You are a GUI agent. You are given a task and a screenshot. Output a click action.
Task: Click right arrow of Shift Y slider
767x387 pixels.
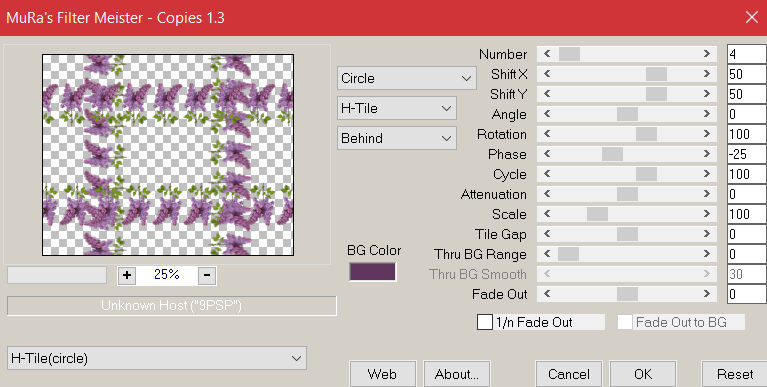(707, 94)
